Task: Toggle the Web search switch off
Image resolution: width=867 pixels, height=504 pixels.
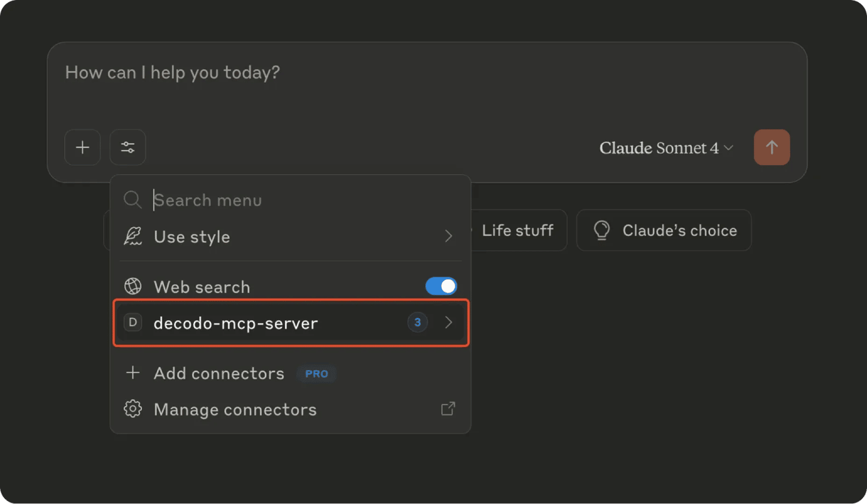Action: pyautogui.click(x=441, y=286)
